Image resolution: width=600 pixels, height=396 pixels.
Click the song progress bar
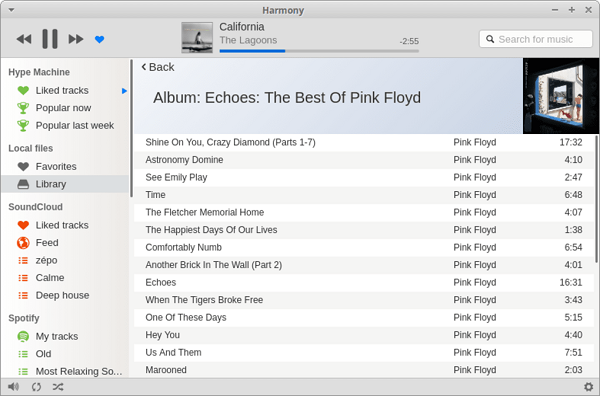(319, 51)
